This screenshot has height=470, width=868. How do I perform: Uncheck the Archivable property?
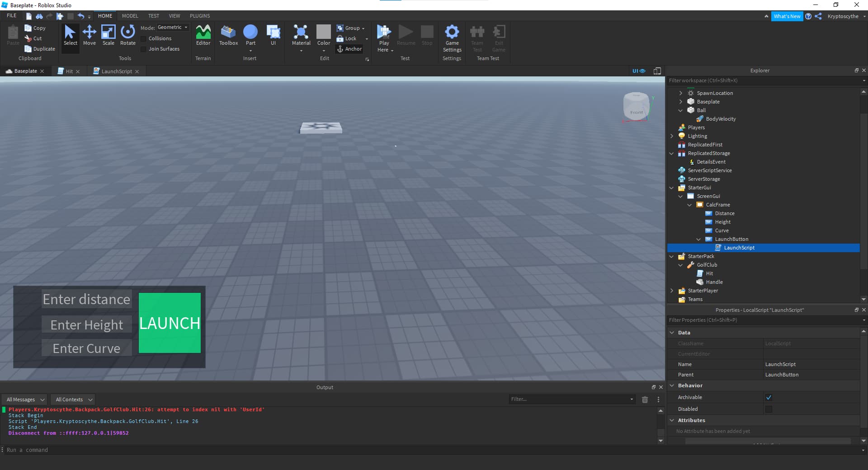(x=769, y=398)
